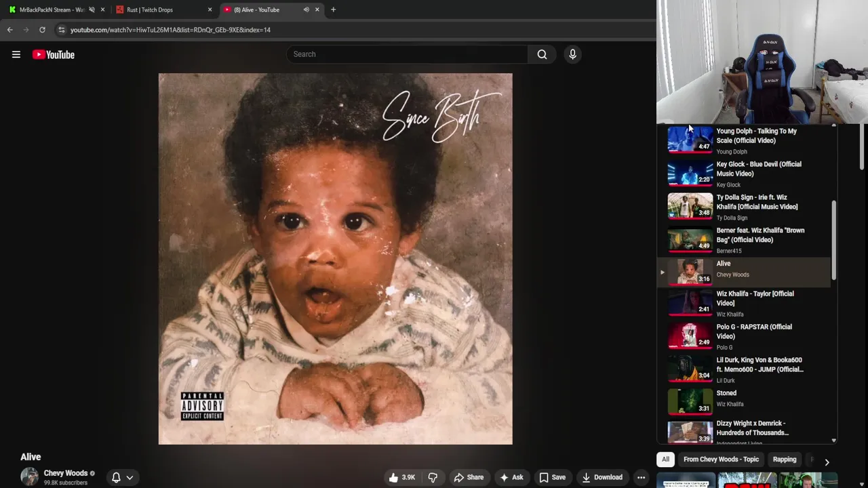Go to the YouTube home logo

tap(53, 54)
